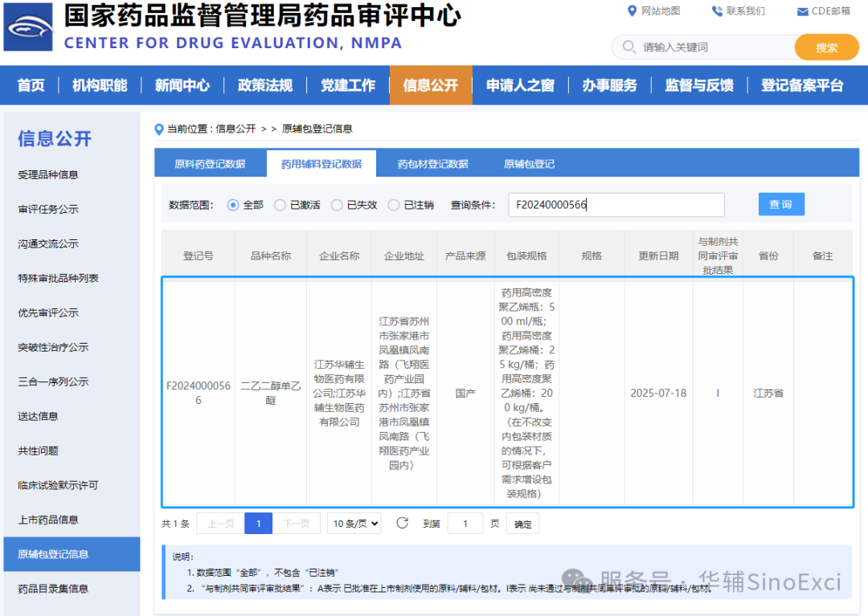
Task: Click the orange 搜索 button
Action: 826,47
